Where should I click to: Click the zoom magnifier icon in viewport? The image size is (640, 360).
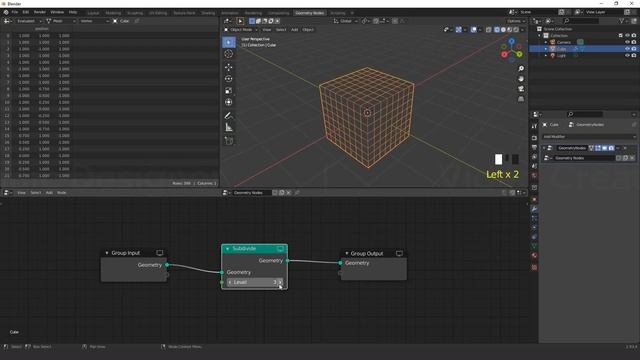coord(521,69)
